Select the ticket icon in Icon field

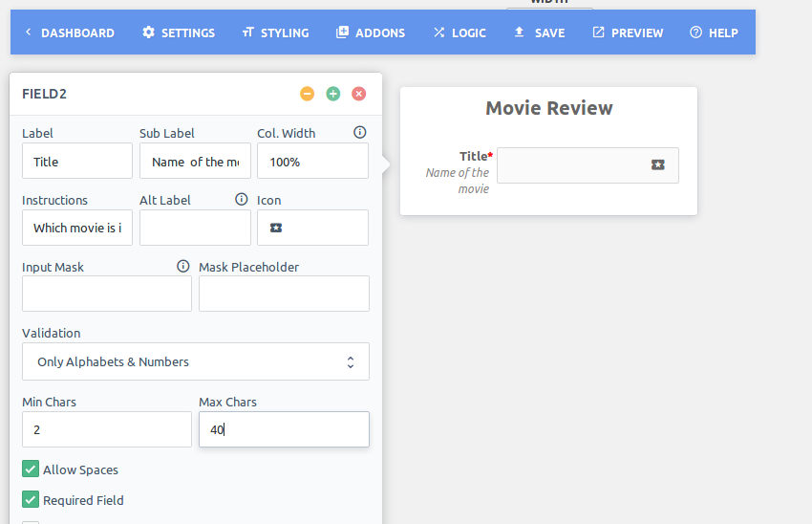(x=276, y=228)
